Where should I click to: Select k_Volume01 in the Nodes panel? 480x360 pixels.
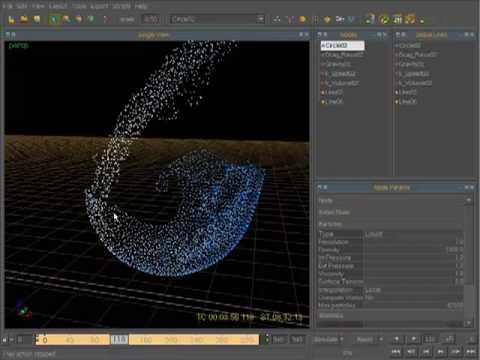coord(340,83)
